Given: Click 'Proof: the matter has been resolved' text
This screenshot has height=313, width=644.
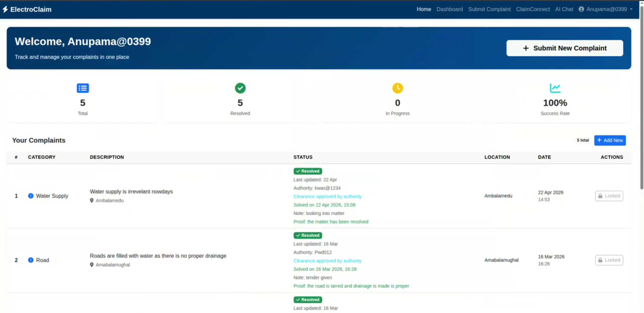Looking at the screenshot, I should point(330,222).
